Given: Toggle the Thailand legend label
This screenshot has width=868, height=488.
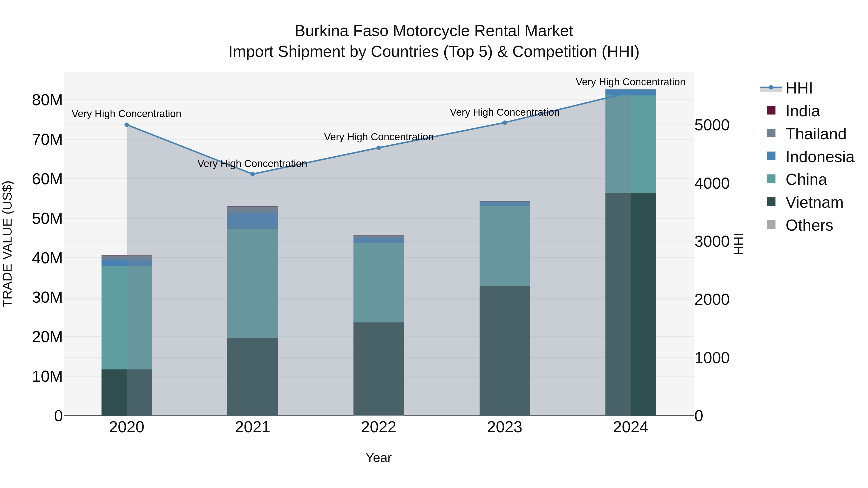Looking at the screenshot, I should 816,134.
